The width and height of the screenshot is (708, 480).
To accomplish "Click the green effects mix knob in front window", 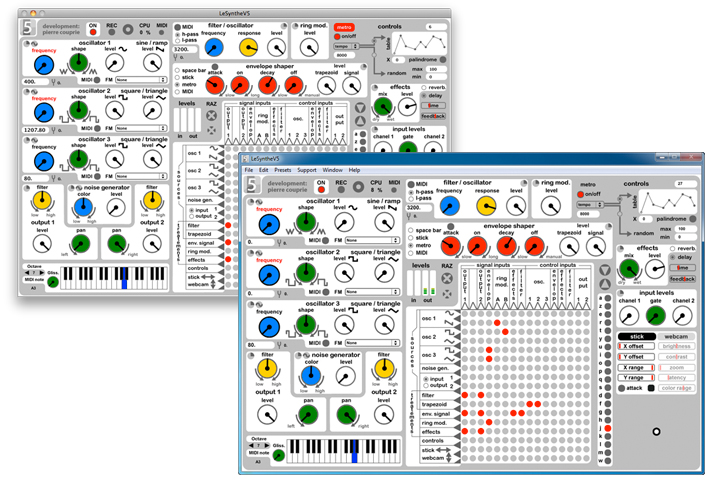I will [x=629, y=269].
